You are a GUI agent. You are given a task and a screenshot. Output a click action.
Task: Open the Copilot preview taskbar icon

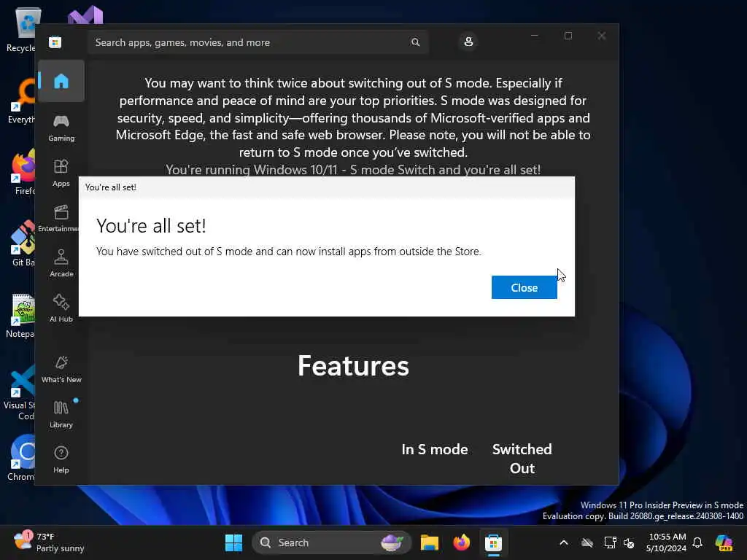coord(724,542)
